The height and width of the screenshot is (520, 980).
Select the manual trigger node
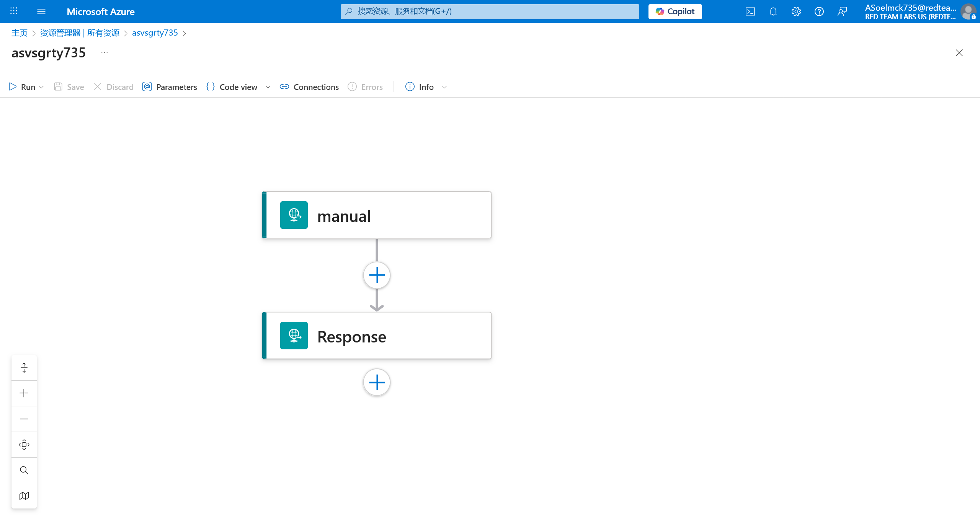[377, 215]
